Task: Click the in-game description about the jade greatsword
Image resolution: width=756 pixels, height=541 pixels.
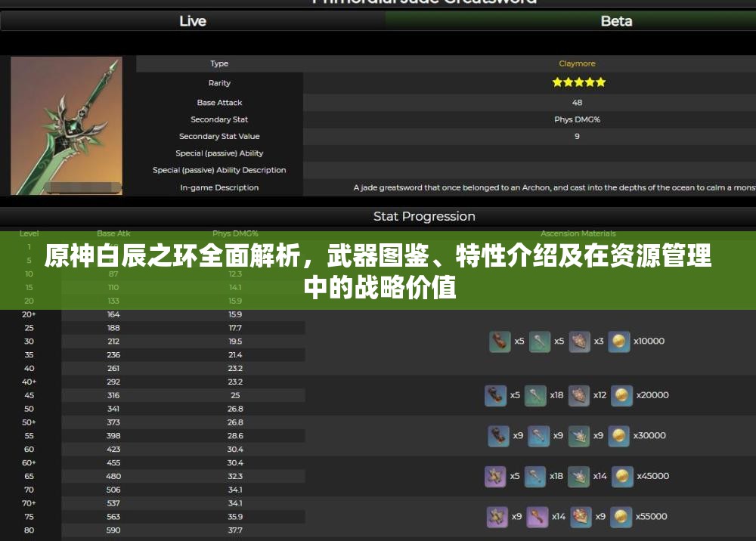Action: coord(554,187)
